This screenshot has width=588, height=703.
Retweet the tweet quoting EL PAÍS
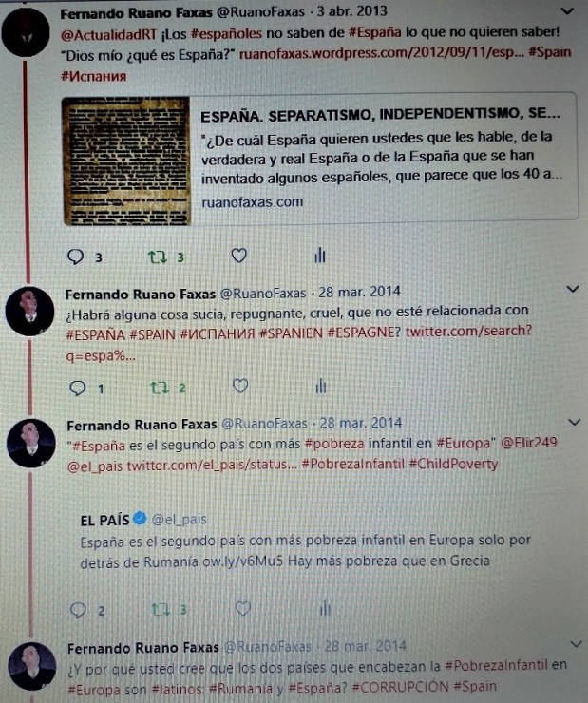point(161,610)
